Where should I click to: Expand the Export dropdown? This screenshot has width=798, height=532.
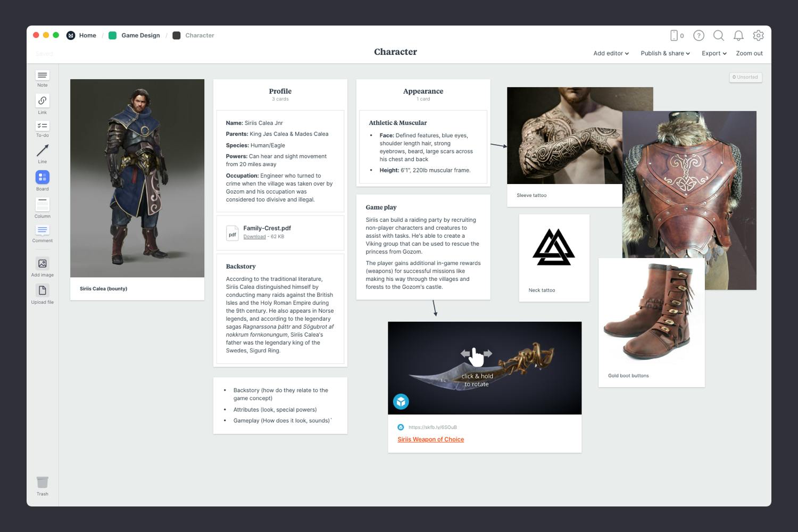point(714,53)
